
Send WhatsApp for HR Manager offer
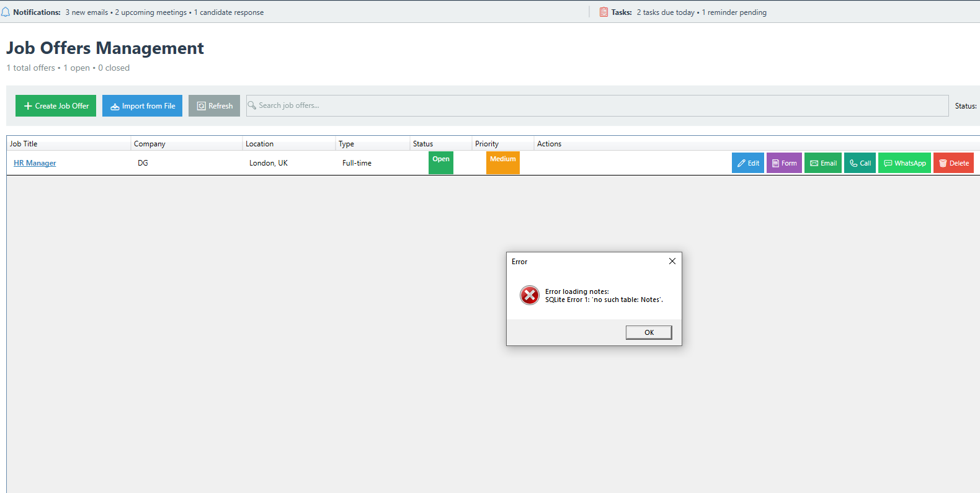[904, 163]
